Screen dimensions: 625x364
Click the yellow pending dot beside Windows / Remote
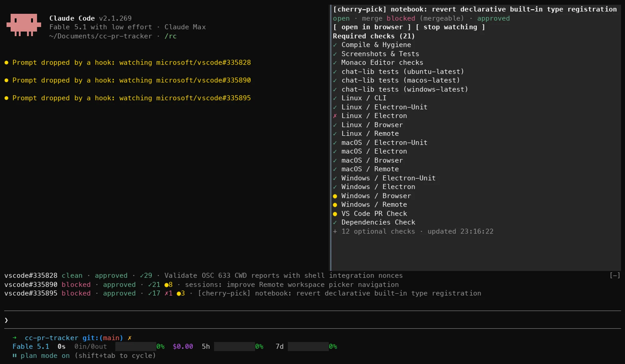click(335, 205)
